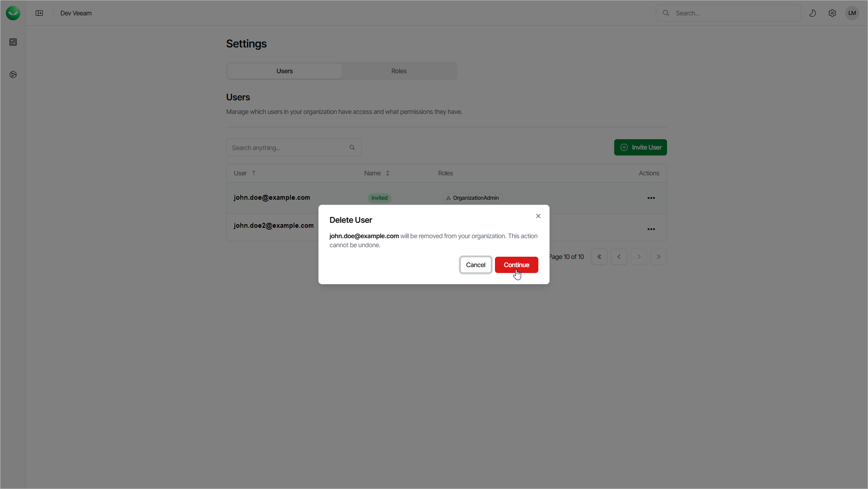Select the Users tab
The image size is (868, 489).
pyautogui.click(x=285, y=71)
